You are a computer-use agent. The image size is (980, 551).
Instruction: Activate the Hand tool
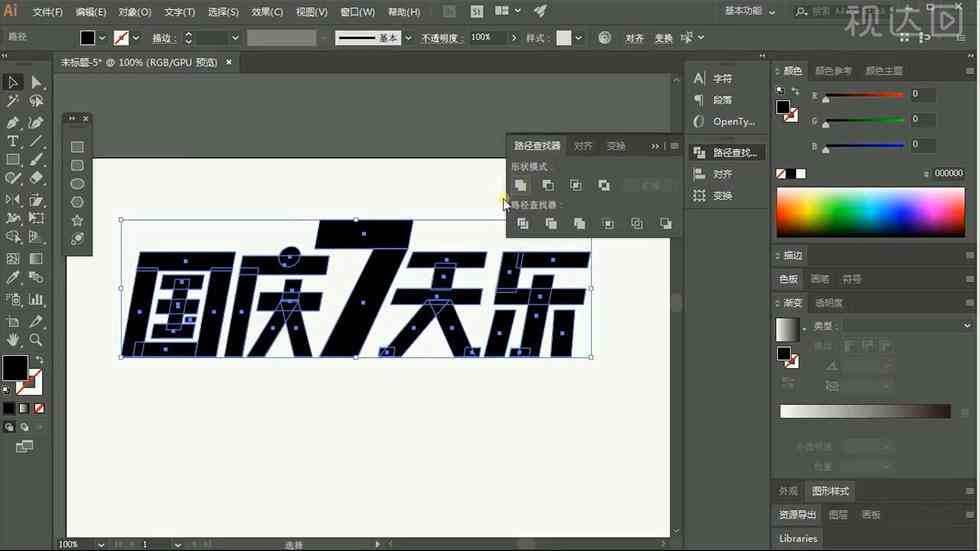[x=12, y=340]
